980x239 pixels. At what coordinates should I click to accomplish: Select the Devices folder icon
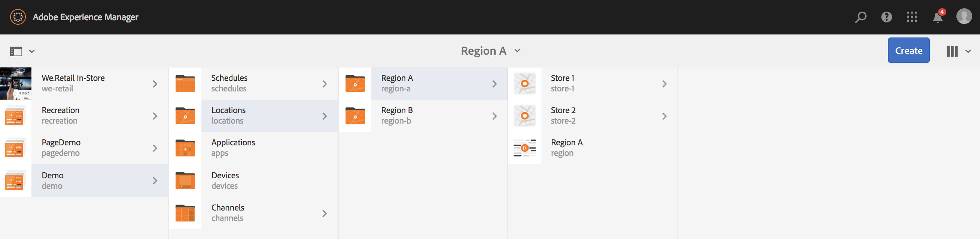tap(185, 181)
